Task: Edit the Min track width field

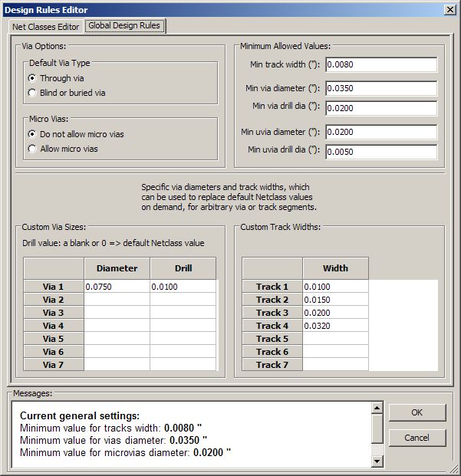Action: pos(381,64)
